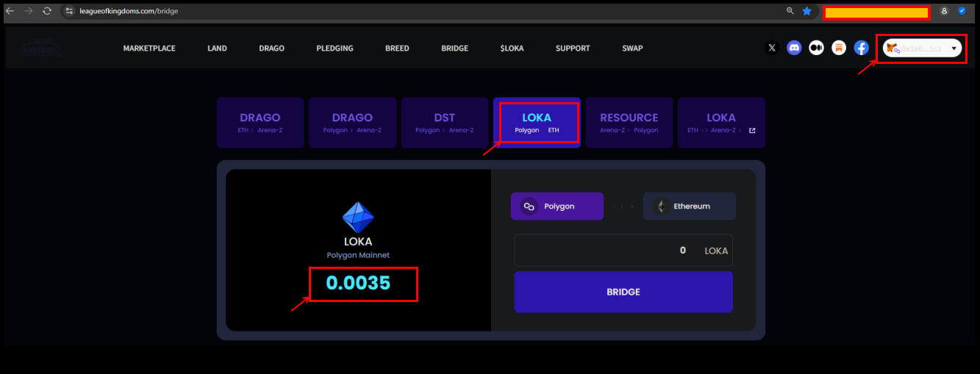Open the SWAP navigation link

tap(632, 48)
